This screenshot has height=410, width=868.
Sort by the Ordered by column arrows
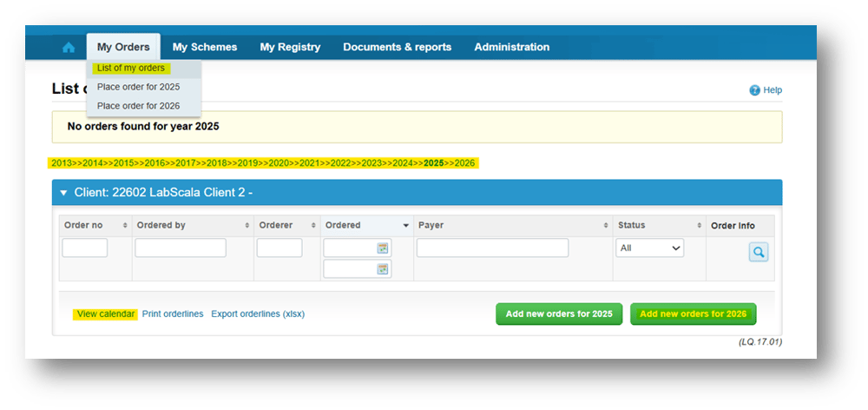point(247,226)
